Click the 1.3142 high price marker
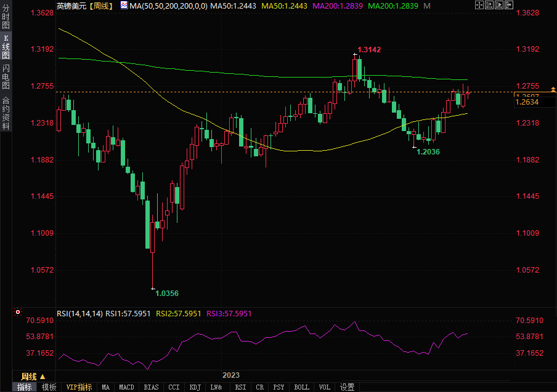 coord(370,49)
